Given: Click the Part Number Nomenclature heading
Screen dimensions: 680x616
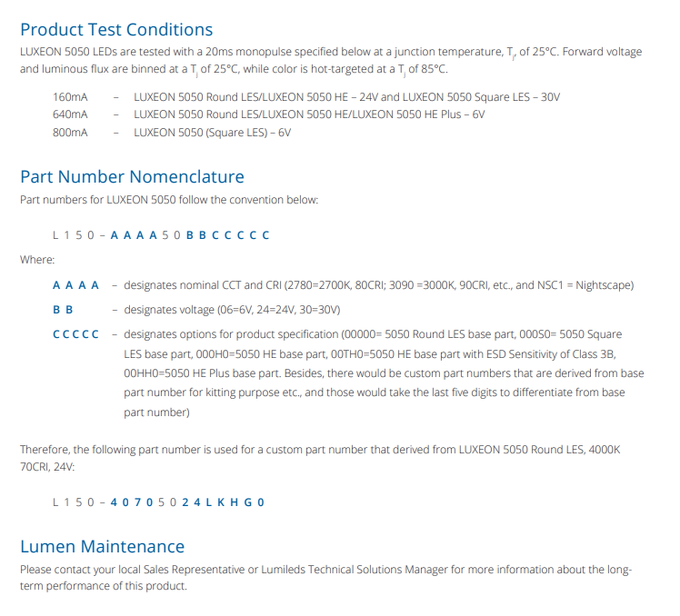Looking at the screenshot, I should (x=132, y=176).
